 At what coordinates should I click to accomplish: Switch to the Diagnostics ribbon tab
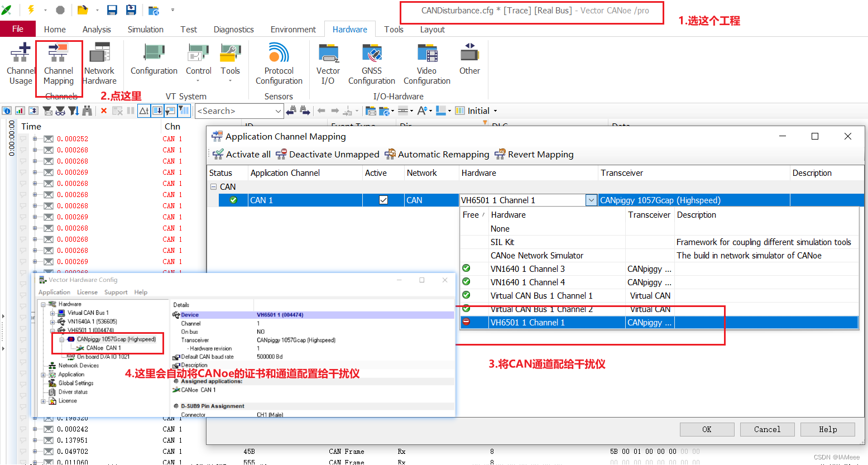click(x=234, y=29)
